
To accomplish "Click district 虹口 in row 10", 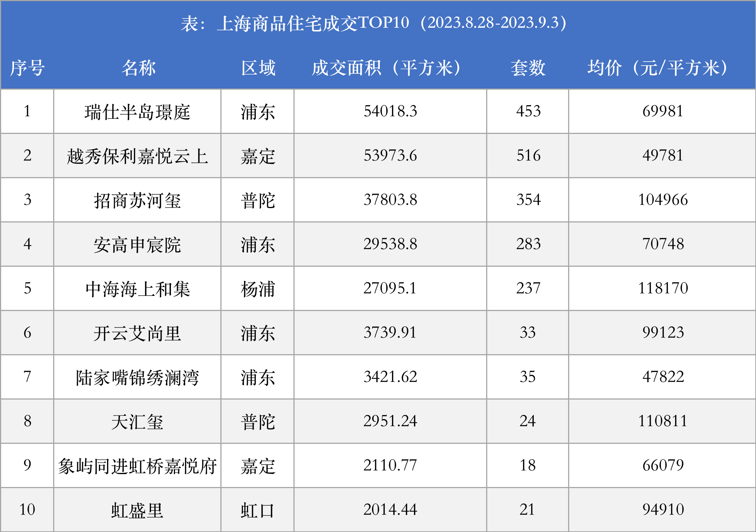I will coord(258,510).
